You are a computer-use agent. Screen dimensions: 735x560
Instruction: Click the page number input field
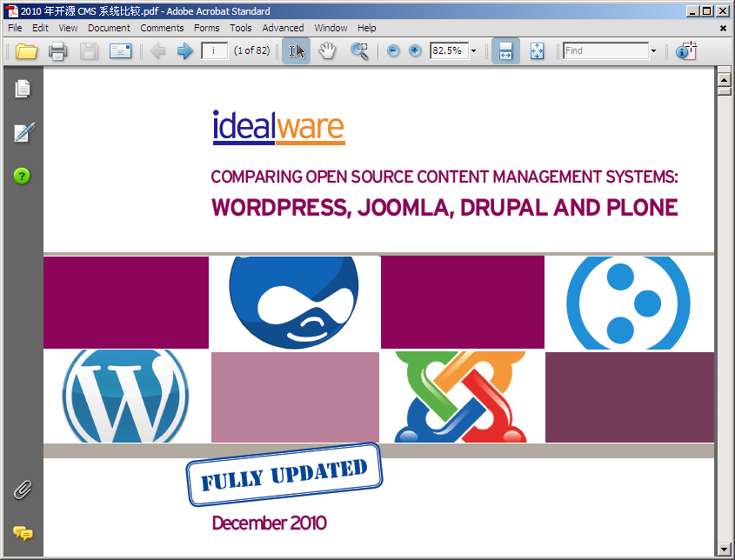click(214, 51)
